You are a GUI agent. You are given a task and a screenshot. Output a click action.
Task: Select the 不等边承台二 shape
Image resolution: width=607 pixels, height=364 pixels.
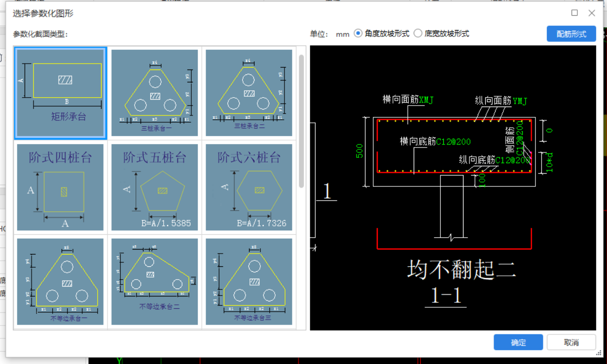click(x=154, y=282)
